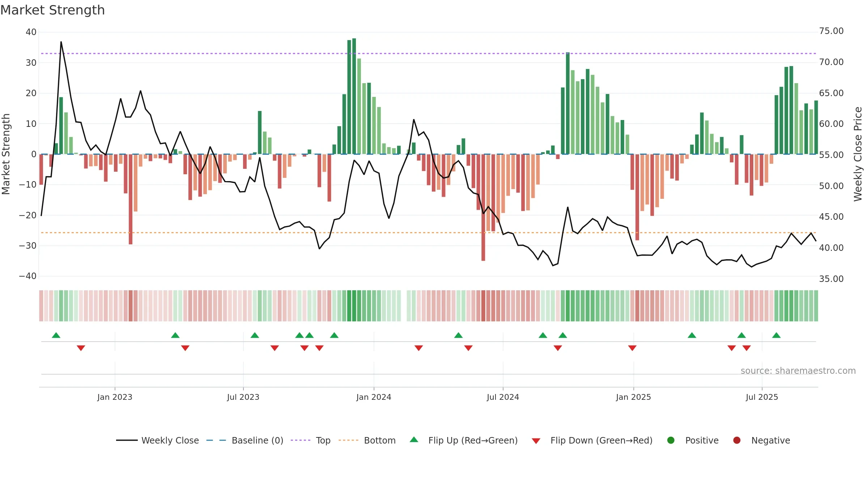Click the Negative legend label
868x488 pixels.
(771, 440)
